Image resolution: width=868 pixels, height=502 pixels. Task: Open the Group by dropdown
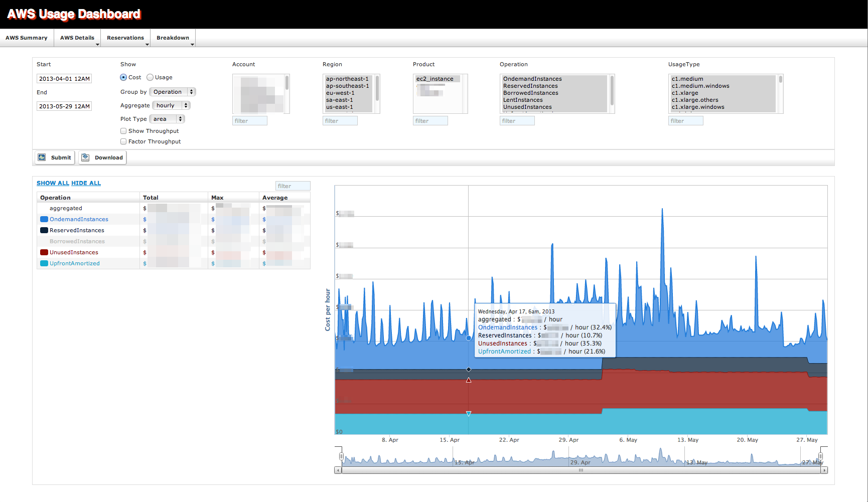[173, 92]
